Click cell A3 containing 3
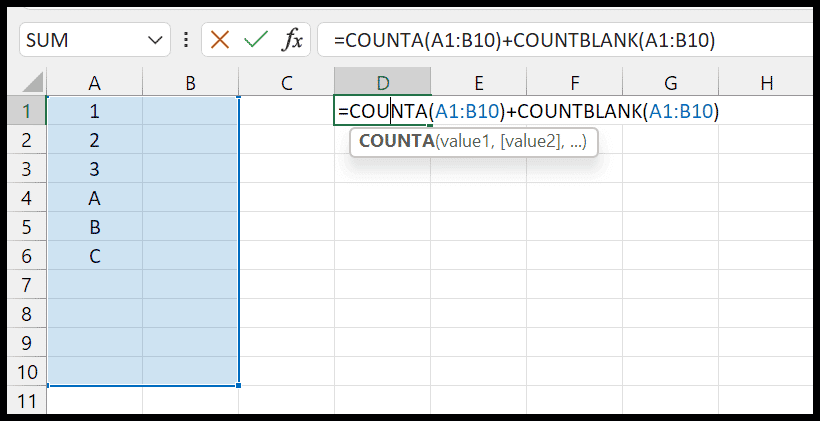 (95, 169)
